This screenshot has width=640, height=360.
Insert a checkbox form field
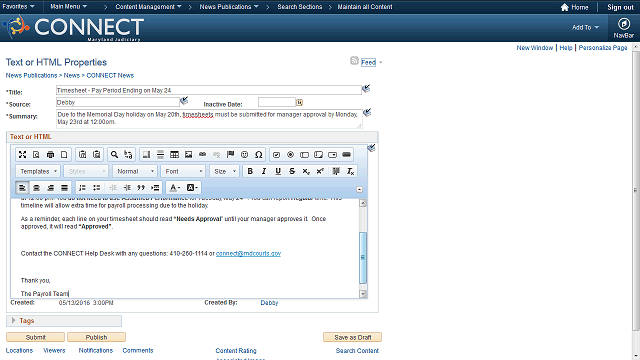click(x=276, y=155)
